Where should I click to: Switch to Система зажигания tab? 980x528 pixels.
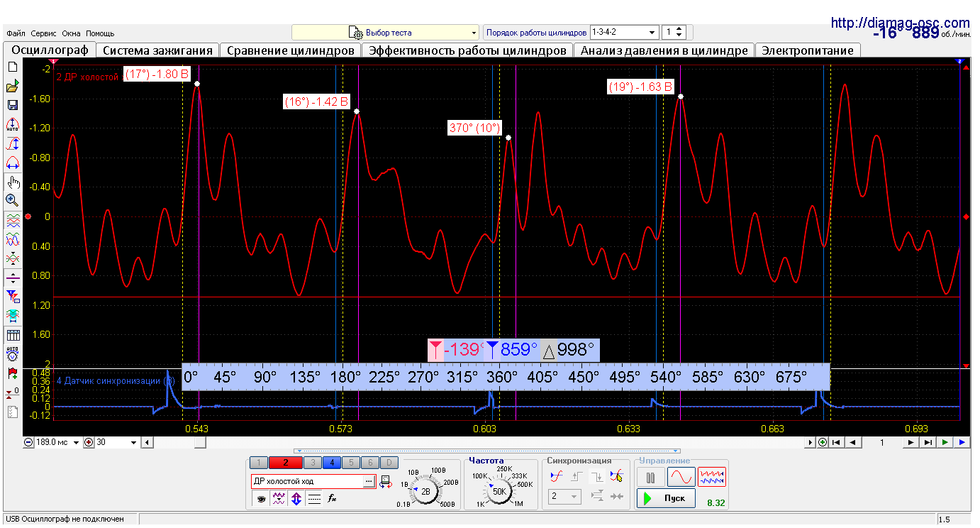point(157,50)
